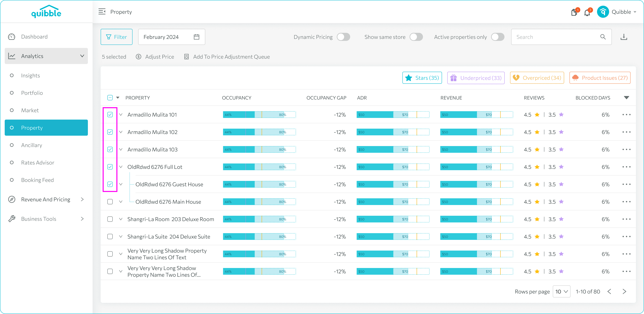Click the download export icon
644x314 pixels.
pyautogui.click(x=623, y=37)
